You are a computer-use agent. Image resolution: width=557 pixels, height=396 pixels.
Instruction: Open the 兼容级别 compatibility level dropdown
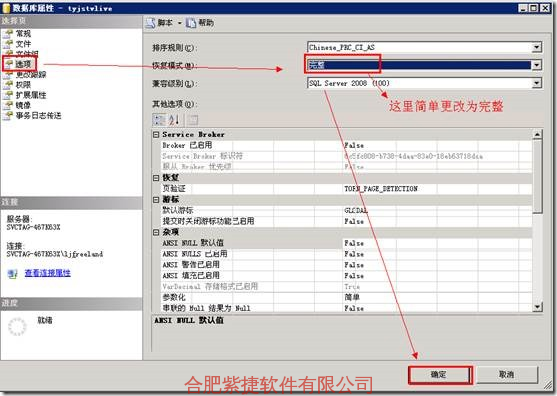537,83
